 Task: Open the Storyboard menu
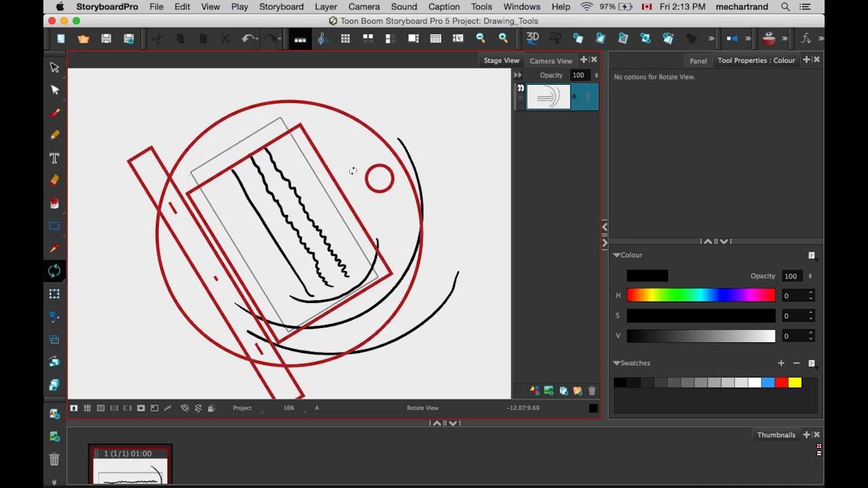click(x=281, y=7)
